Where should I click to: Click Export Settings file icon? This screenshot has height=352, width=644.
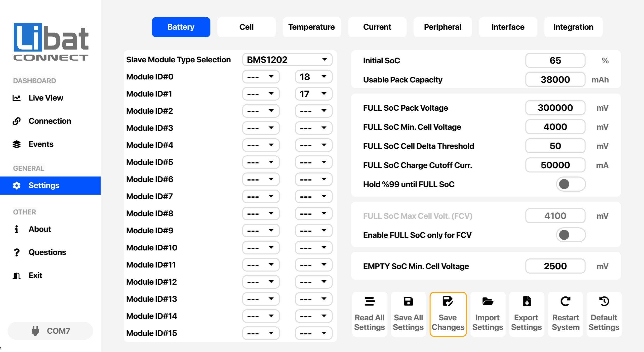click(527, 301)
